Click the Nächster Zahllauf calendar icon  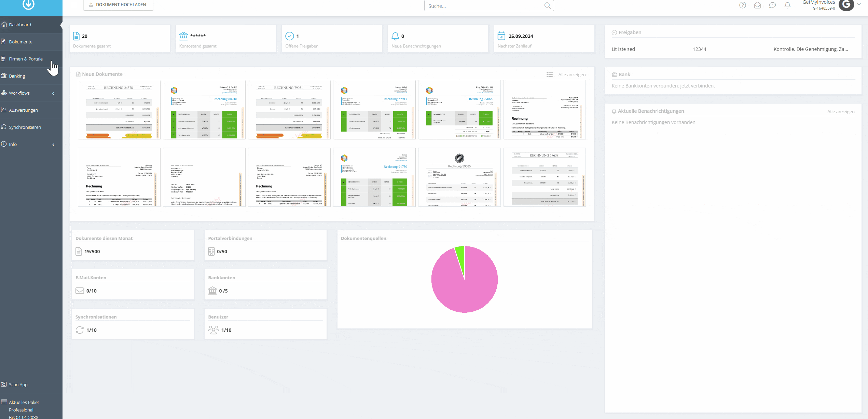tap(501, 36)
